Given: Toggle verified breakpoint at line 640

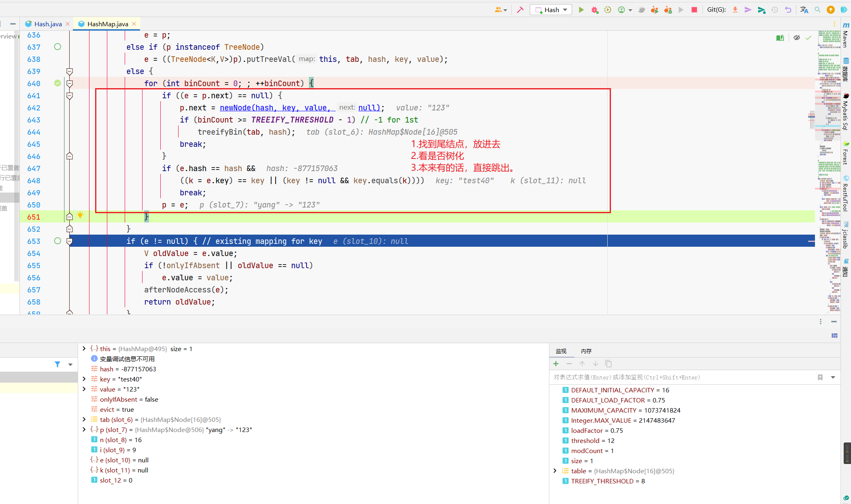Looking at the screenshot, I should (57, 83).
